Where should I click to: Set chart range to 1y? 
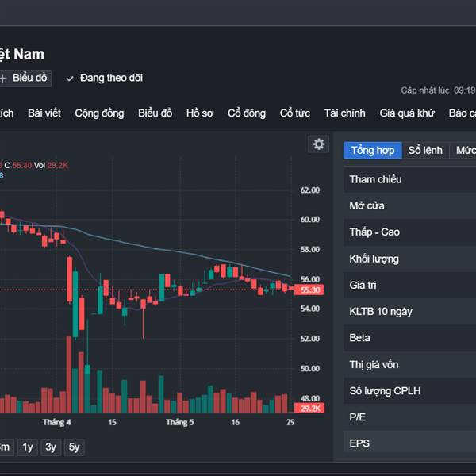28,447
